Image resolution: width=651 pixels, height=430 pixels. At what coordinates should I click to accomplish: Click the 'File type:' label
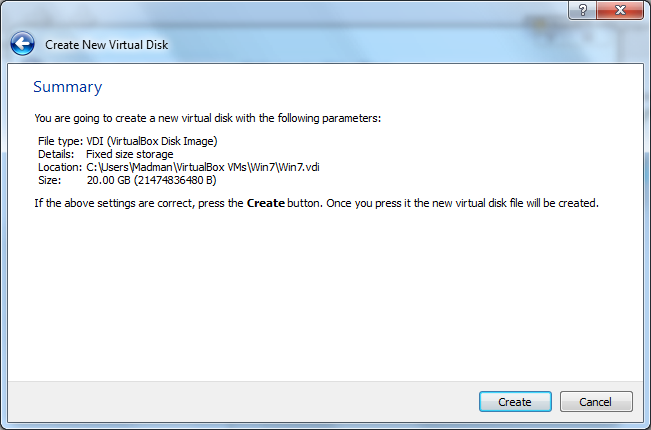click(61, 141)
